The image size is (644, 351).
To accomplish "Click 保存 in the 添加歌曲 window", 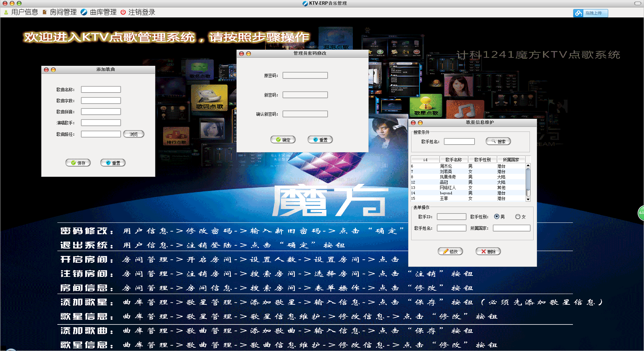I will (x=78, y=163).
